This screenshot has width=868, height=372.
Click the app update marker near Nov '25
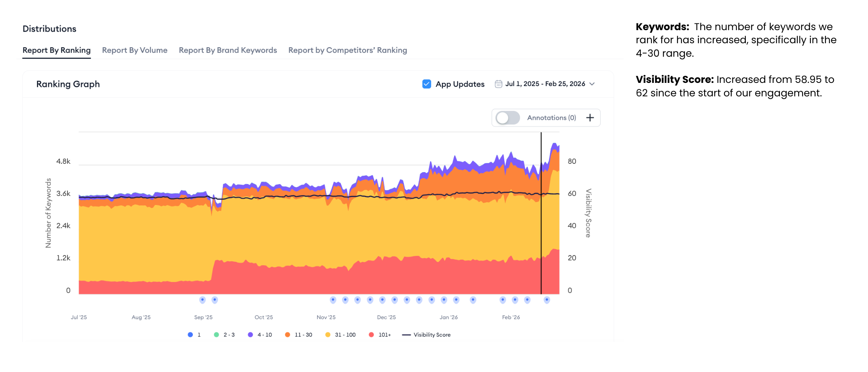333,300
